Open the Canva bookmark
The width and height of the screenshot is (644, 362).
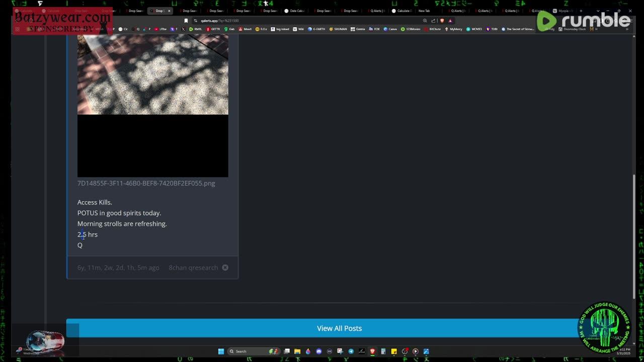pos(390,29)
